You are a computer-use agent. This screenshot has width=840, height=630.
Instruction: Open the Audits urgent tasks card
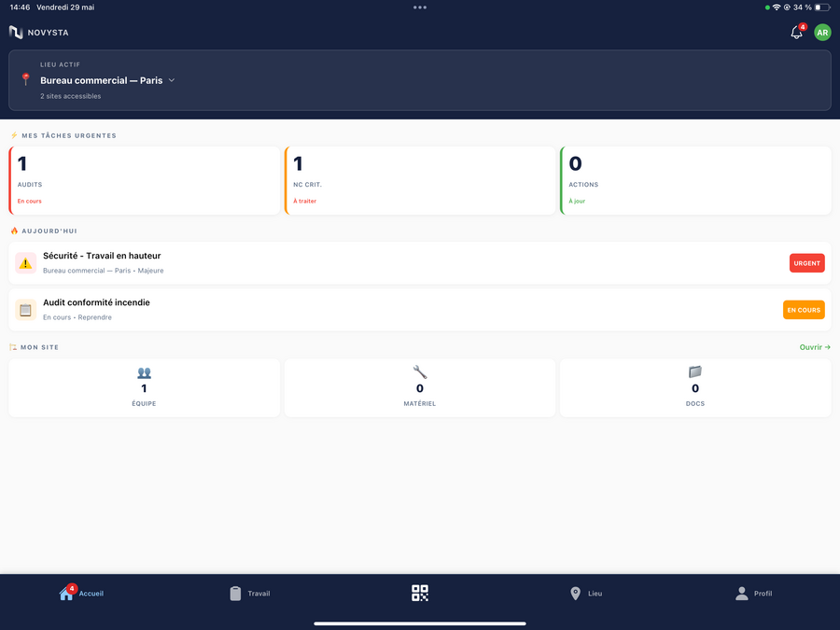(x=144, y=180)
